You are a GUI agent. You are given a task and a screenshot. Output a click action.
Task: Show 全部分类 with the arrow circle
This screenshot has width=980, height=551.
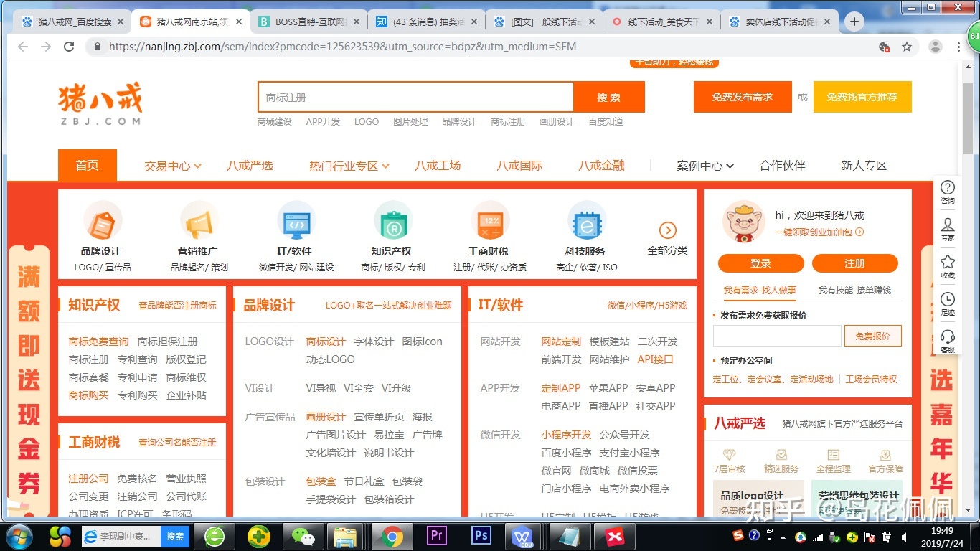(x=668, y=230)
